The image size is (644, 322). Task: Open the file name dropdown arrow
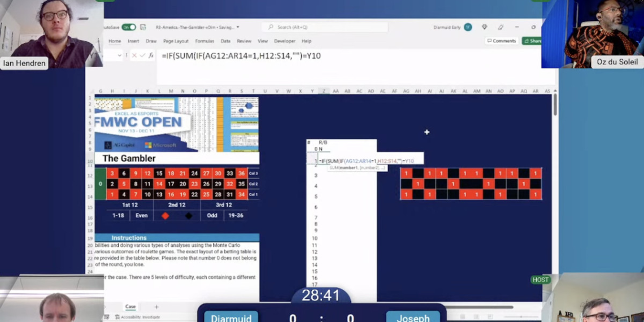[238, 28]
